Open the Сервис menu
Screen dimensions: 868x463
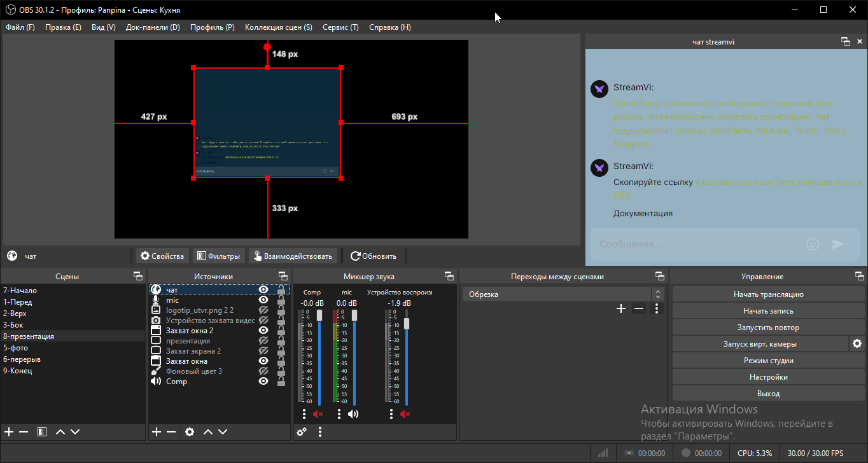[x=340, y=27]
